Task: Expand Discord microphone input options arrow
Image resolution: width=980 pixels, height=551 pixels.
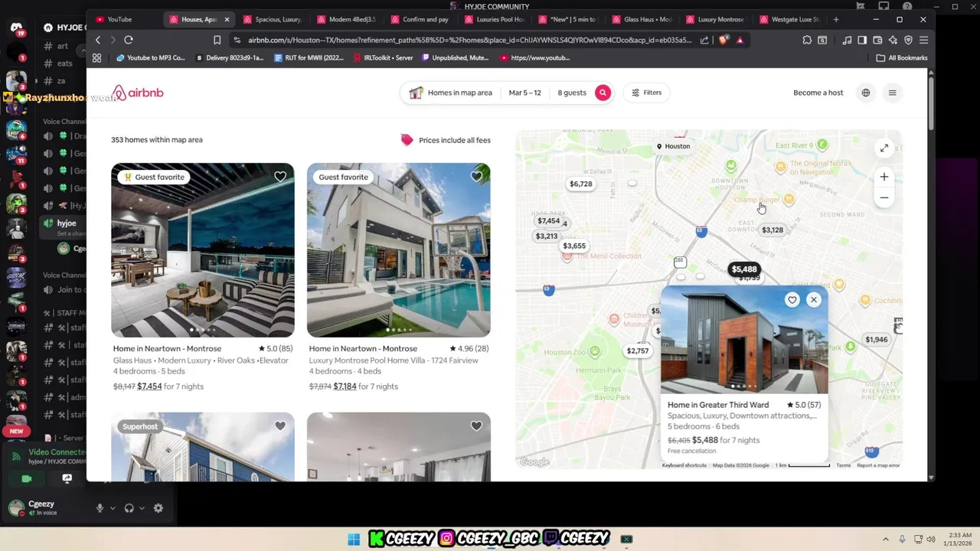Action: pos(112,508)
